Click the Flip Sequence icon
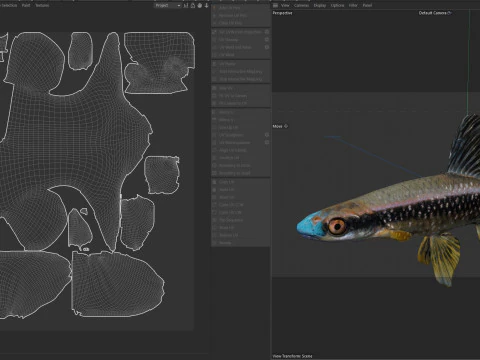The width and height of the screenshot is (480, 360). click(215, 220)
